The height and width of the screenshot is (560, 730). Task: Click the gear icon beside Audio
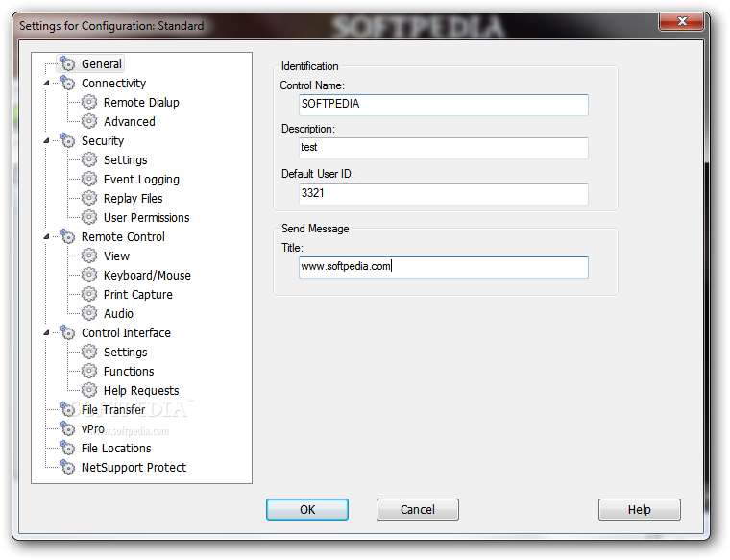tap(89, 313)
